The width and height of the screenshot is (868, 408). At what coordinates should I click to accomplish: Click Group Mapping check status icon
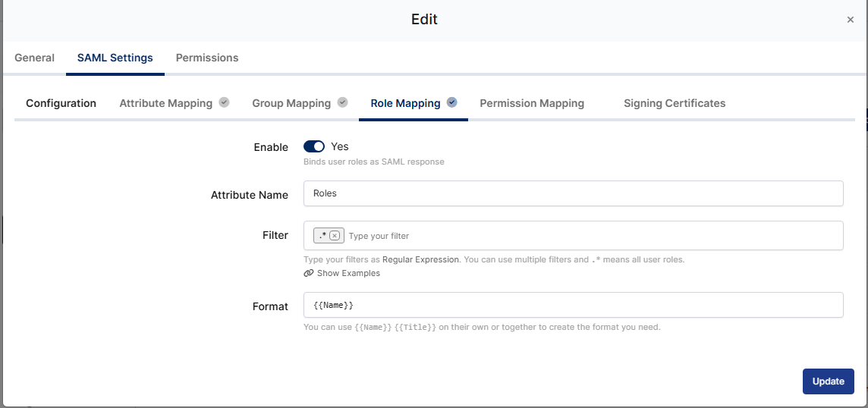[x=343, y=102]
